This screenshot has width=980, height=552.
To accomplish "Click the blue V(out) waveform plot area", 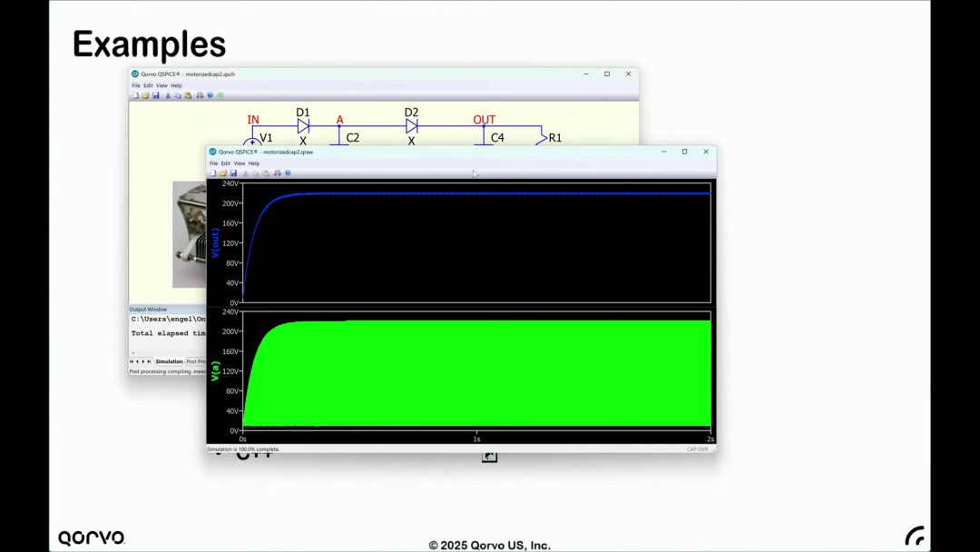I will pos(476,243).
